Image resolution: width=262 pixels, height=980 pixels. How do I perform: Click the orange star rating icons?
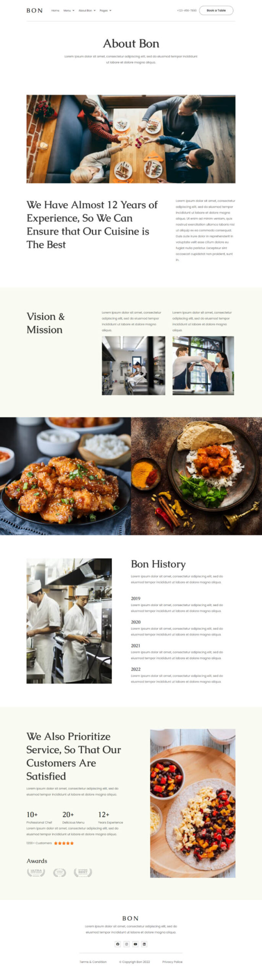point(64,843)
